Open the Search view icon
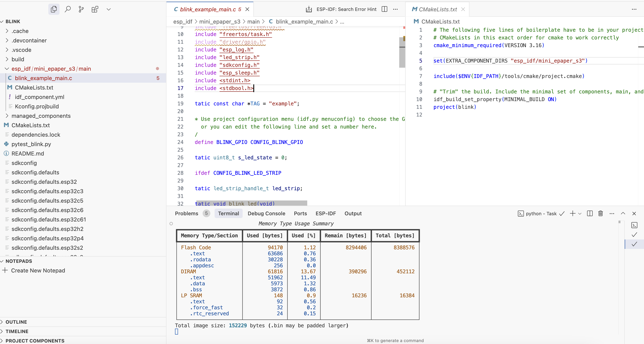 coord(67,9)
